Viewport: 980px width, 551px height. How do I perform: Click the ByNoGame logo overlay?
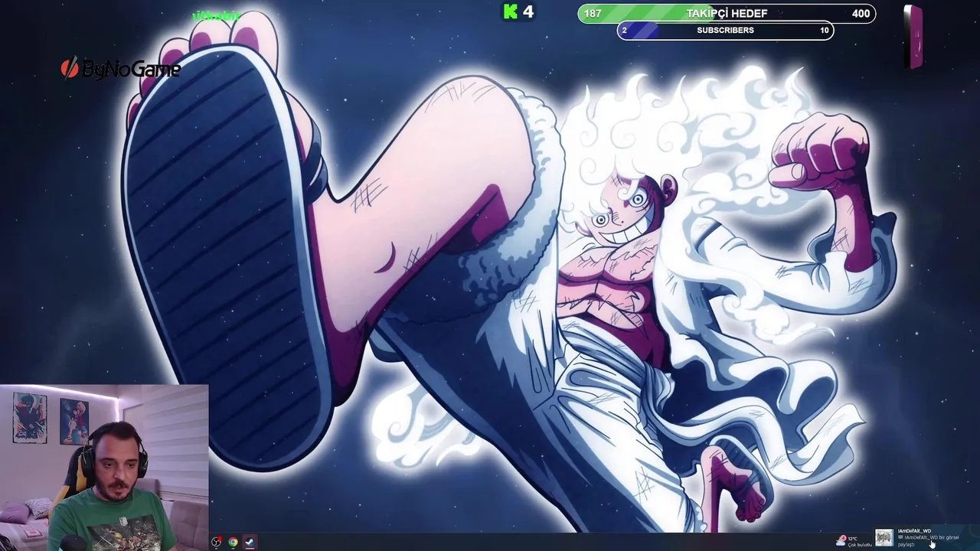[x=121, y=69]
